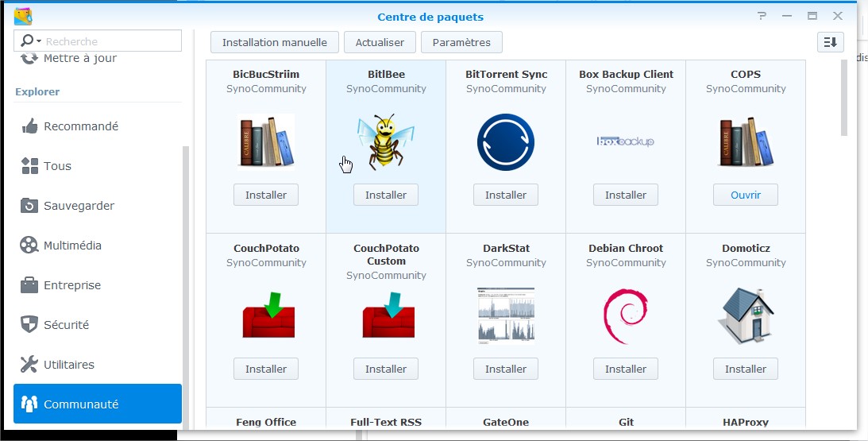
Task: Click the HAProxy package title
Action: (x=746, y=422)
